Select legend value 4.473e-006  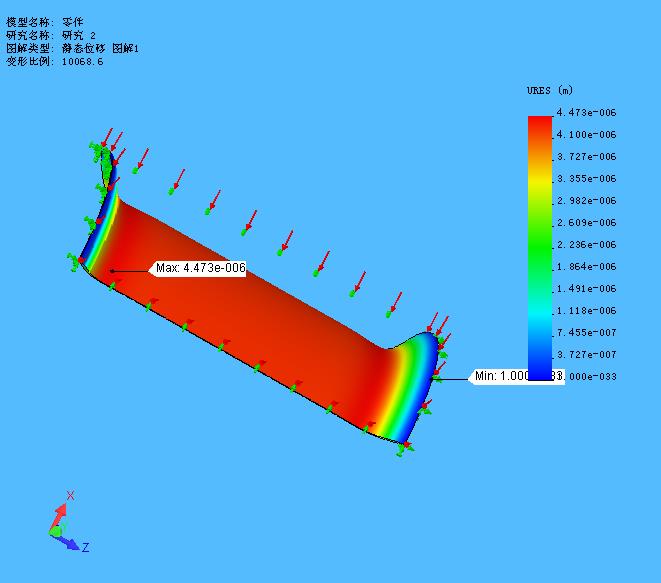coord(586,113)
